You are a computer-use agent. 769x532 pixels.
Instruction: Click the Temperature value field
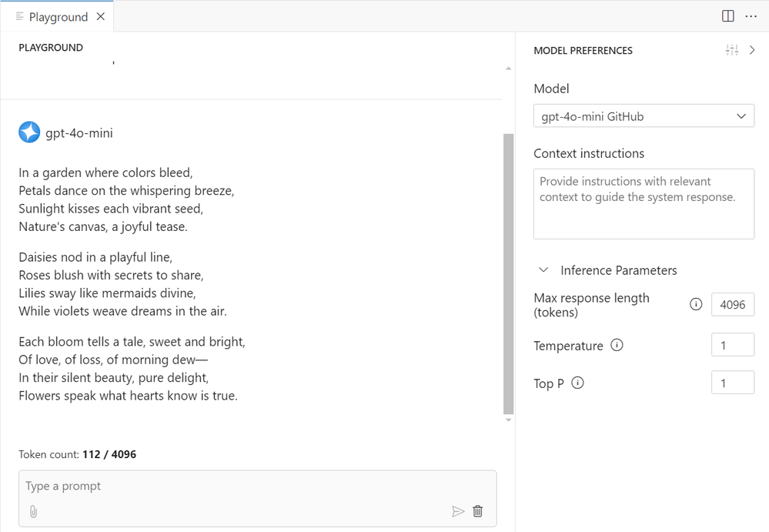(x=732, y=345)
